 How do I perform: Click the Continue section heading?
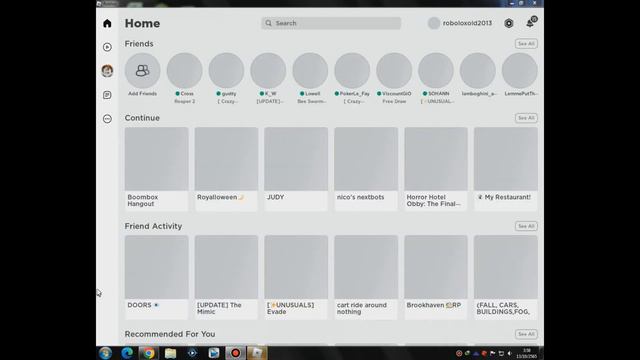pos(142,118)
